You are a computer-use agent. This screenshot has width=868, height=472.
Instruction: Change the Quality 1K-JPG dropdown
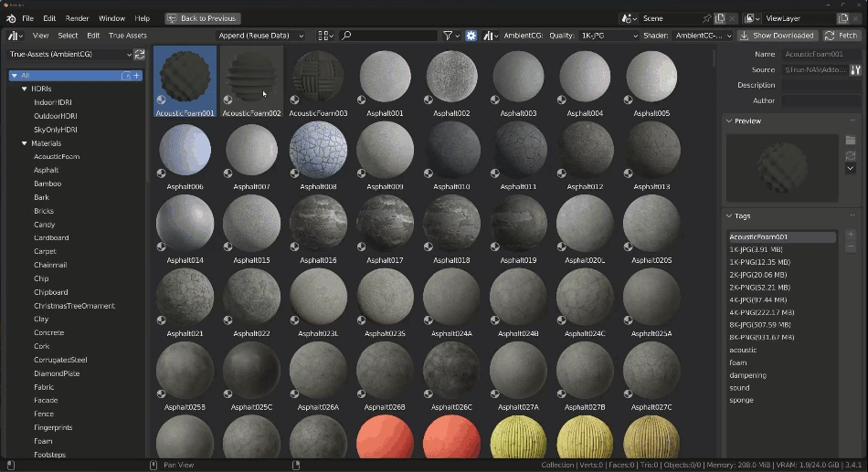pos(609,36)
